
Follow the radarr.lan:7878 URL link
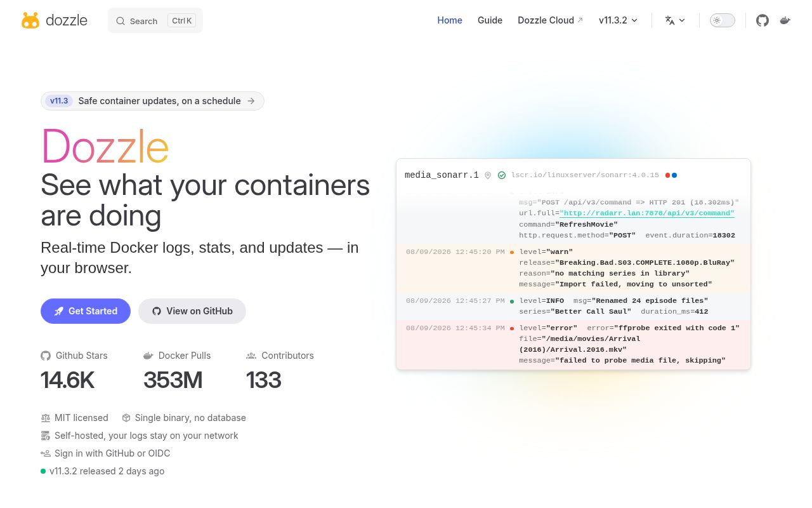(647, 213)
